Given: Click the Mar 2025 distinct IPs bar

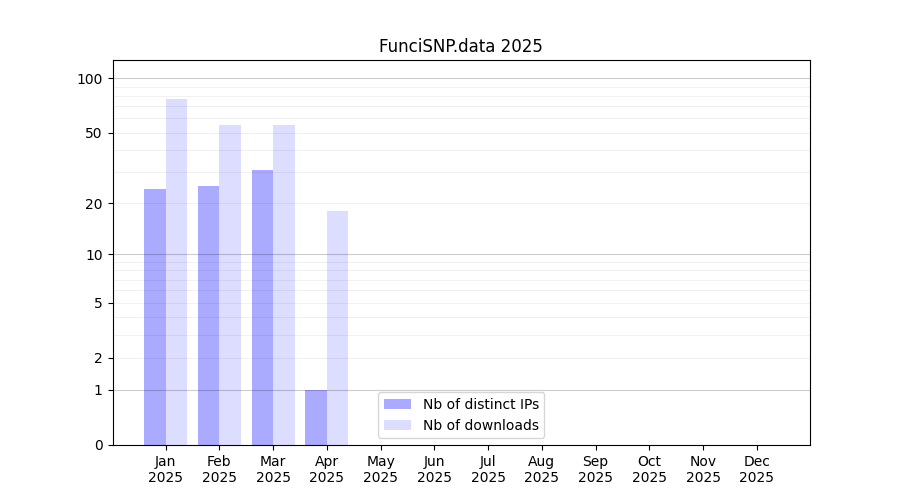Looking at the screenshot, I should [x=262, y=307].
